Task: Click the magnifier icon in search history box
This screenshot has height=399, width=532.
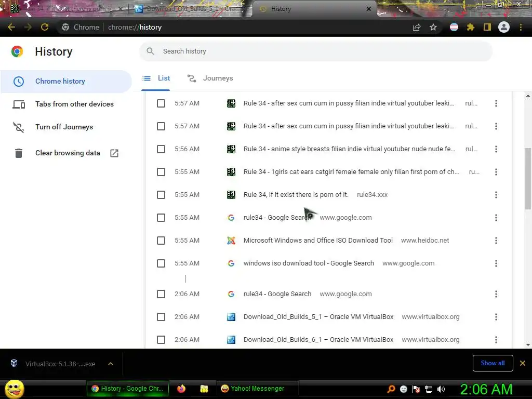Action: point(150,51)
